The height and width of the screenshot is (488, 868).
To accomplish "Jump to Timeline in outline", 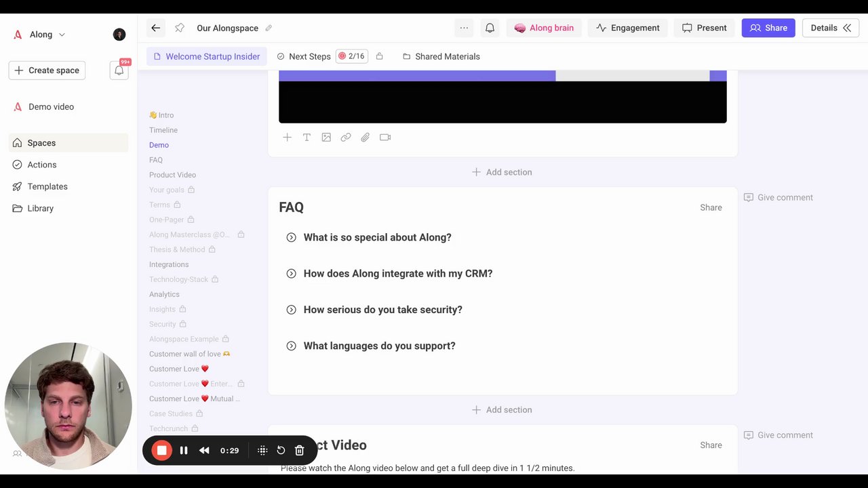I will pos(163,130).
